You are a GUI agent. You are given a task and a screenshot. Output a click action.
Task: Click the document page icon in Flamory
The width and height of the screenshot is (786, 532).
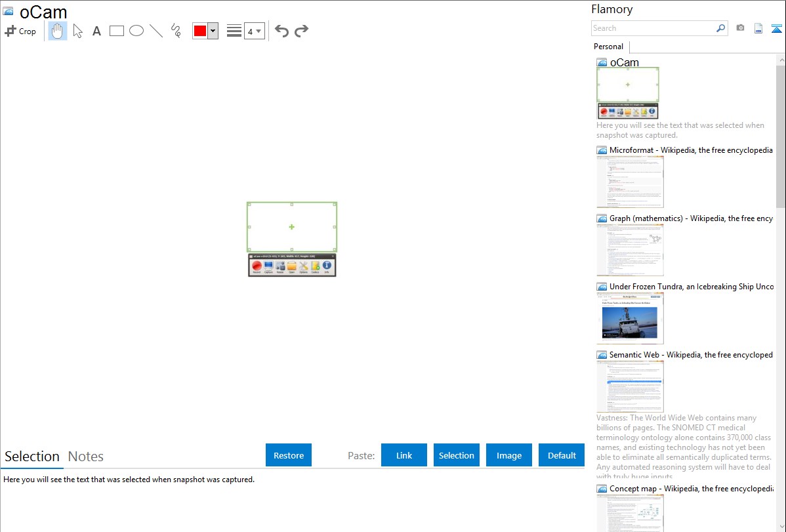tap(758, 28)
